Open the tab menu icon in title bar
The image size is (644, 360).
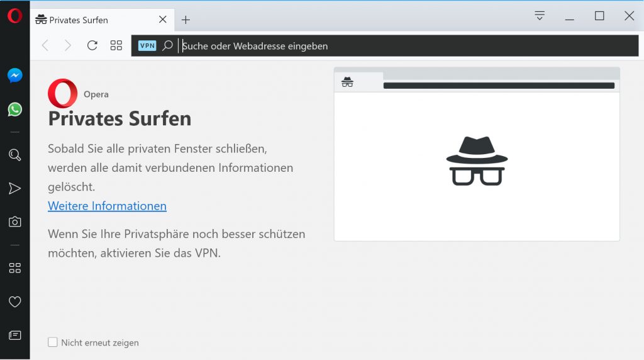(540, 16)
